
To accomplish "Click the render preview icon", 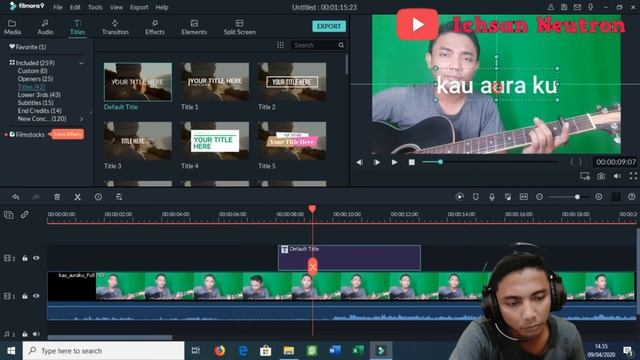I will pyautogui.click(x=460, y=197).
